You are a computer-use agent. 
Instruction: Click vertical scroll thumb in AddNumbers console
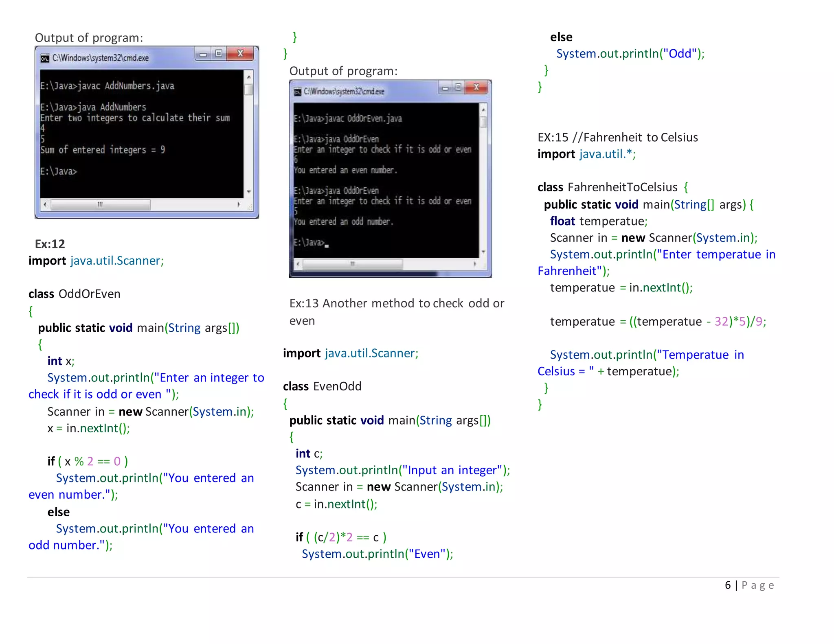point(248,89)
